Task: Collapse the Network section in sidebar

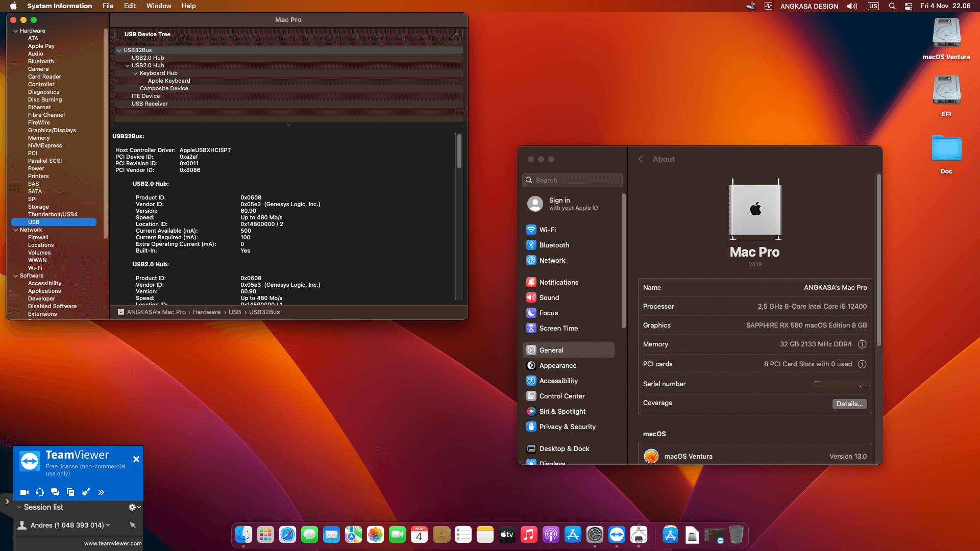Action: (x=15, y=230)
